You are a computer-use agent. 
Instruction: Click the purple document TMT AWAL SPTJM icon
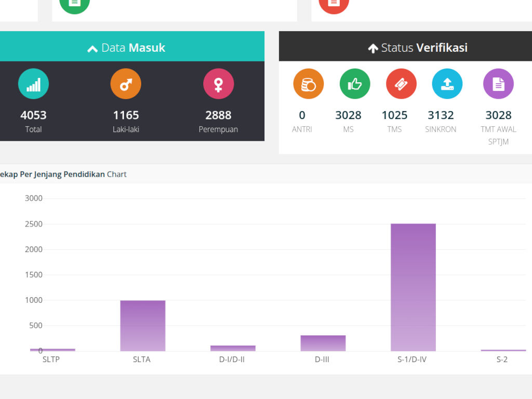click(498, 84)
